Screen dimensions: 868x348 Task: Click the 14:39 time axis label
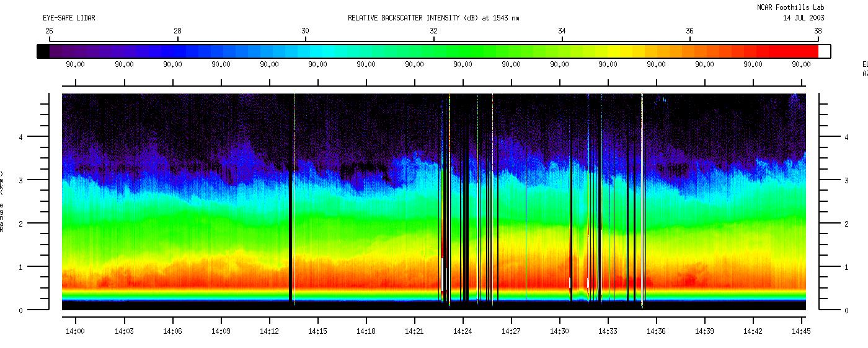click(705, 332)
